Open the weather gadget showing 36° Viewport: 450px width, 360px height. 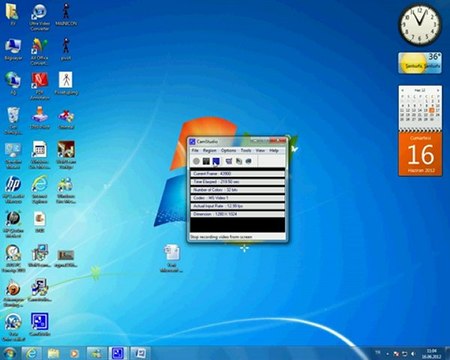point(420,63)
